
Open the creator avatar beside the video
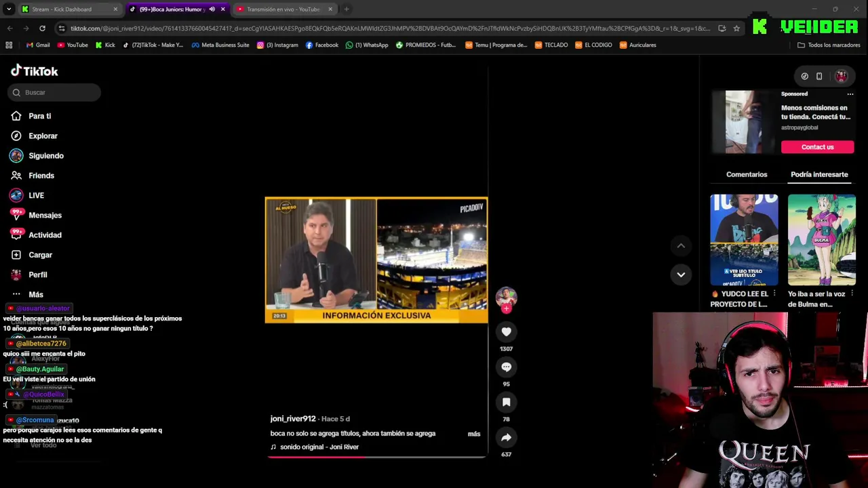click(506, 296)
